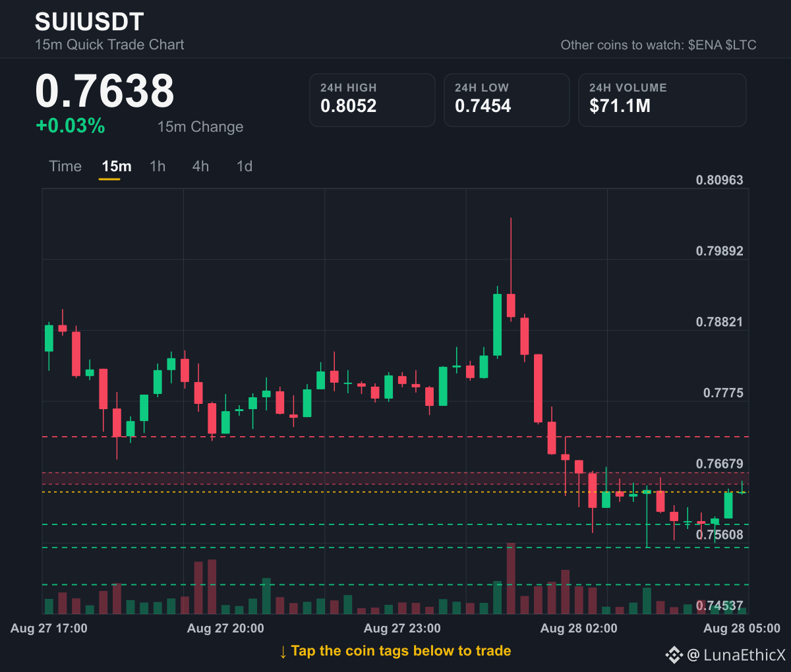Switch to the 1d interval
791x672 pixels.
coord(245,166)
